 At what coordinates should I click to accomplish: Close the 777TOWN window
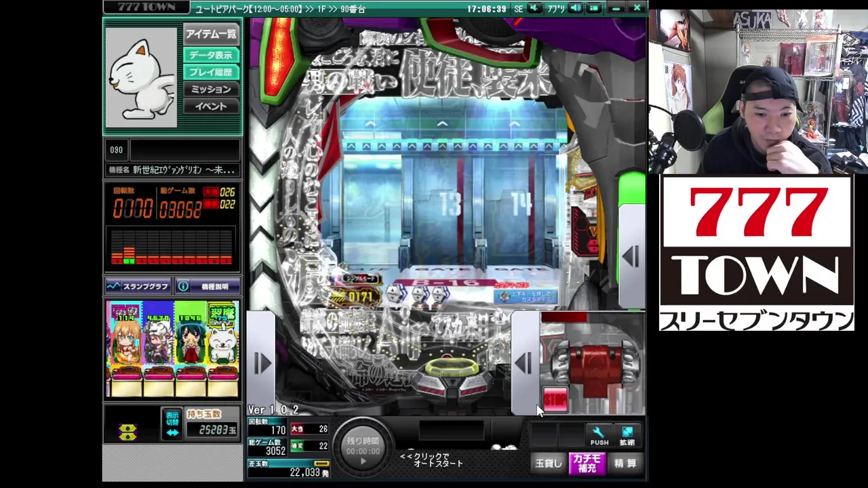(x=637, y=8)
